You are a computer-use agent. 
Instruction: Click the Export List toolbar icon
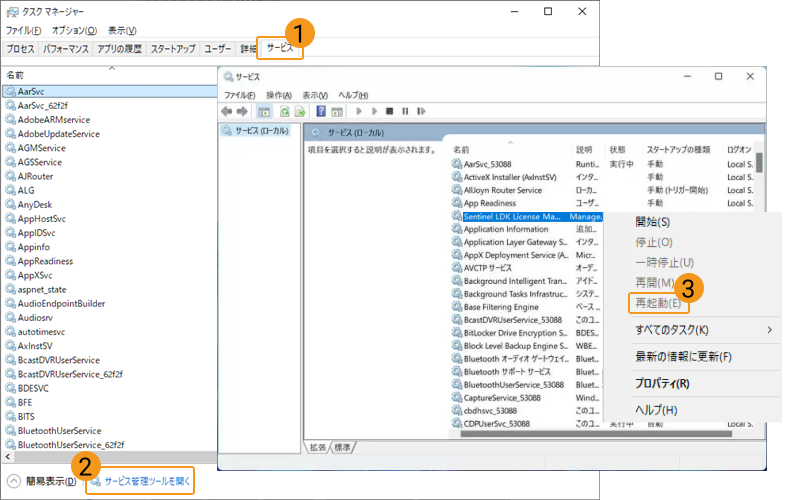coord(299,111)
